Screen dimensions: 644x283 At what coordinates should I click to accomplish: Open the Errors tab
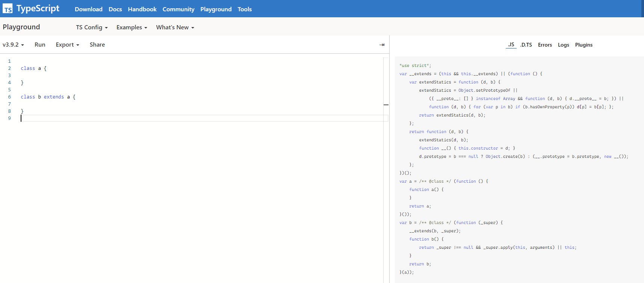point(545,45)
